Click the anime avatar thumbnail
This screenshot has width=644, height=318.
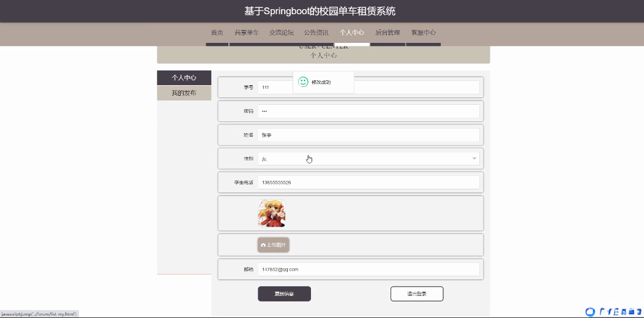pos(271,213)
